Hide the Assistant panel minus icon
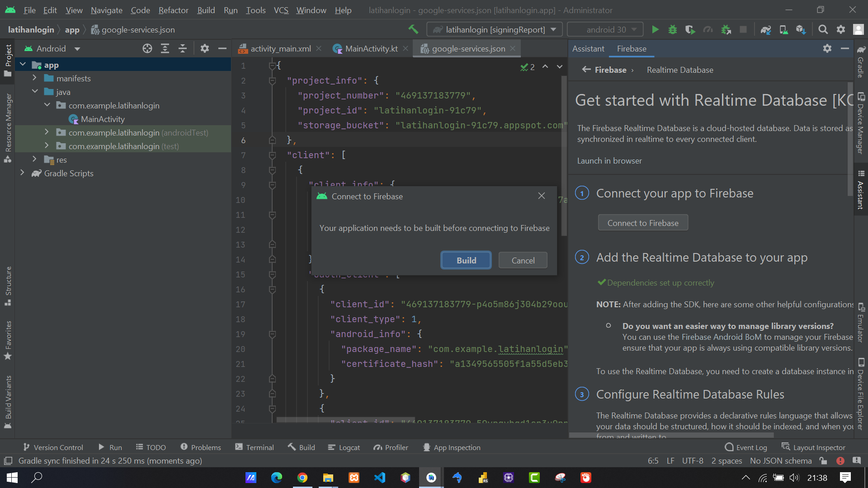Image resolution: width=868 pixels, height=488 pixels. 845,48
